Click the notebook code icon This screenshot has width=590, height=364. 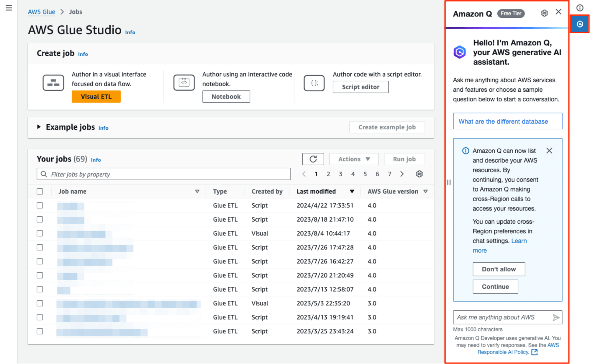[x=184, y=83]
